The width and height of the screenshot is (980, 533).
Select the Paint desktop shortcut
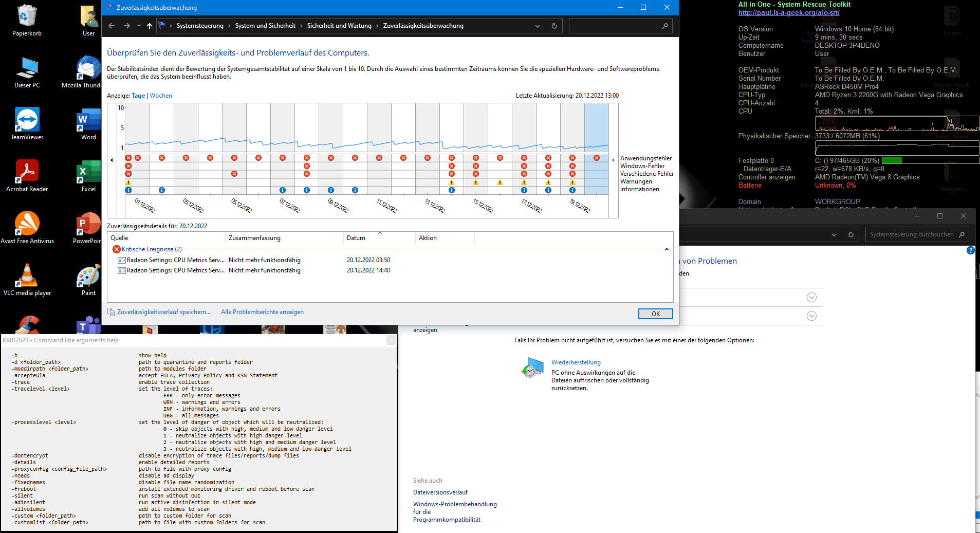(x=88, y=280)
